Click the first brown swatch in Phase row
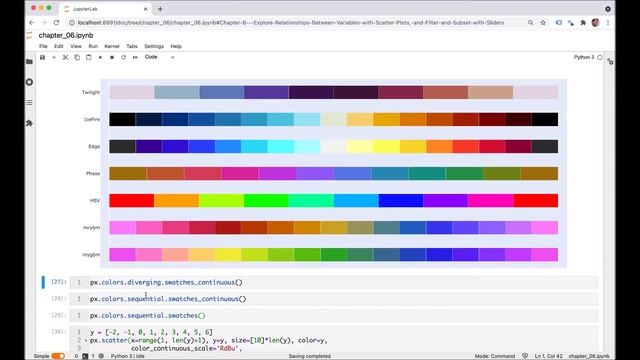Image resolution: width=640 pixels, height=360 pixels. coord(128,173)
